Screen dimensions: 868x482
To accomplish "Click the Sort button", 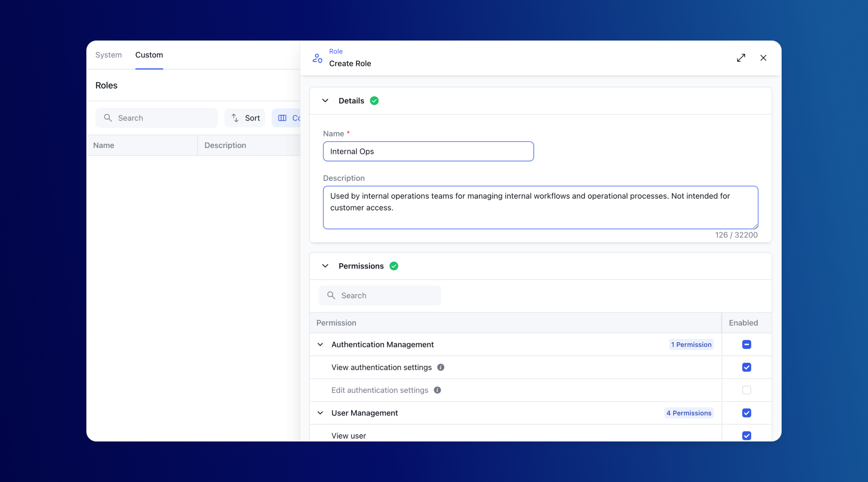I will pyautogui.click(x=245, y=118).
